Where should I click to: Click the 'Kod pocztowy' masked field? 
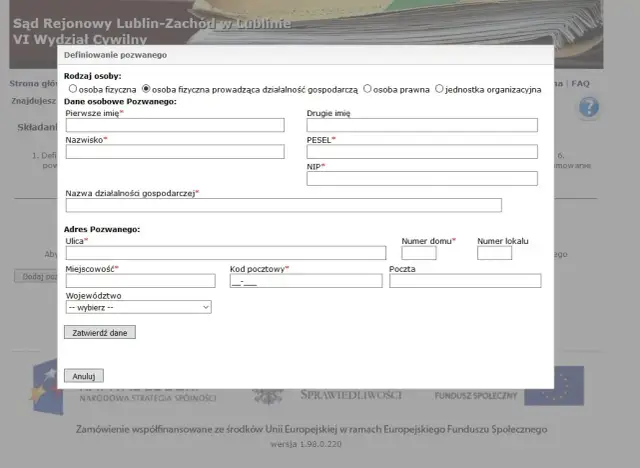point(306,281)
